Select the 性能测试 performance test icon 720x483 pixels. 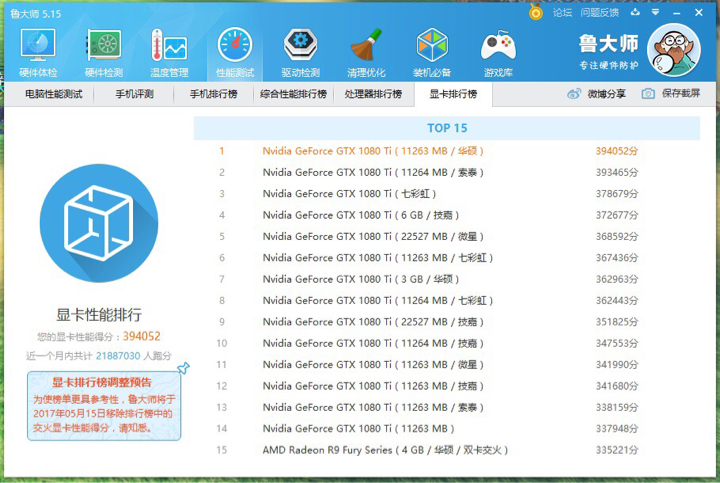click(235, 52)
